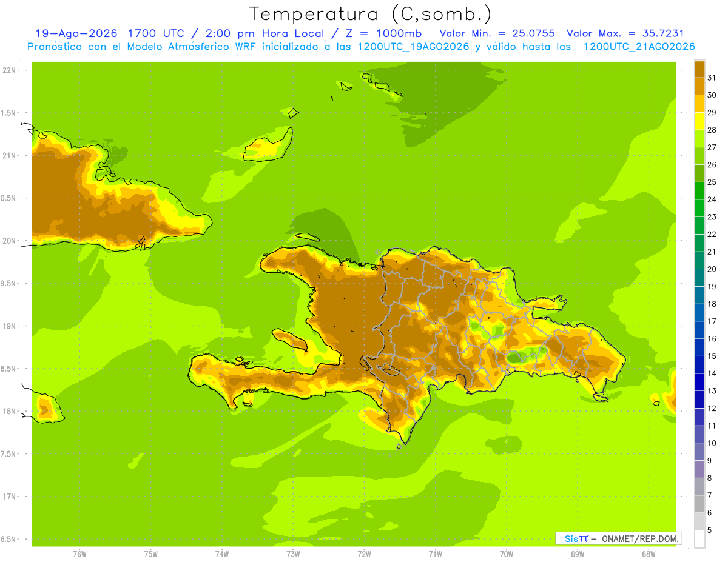This screenshot has width=728, height=562.
Task: Click the 22N latitude axis label
Action: [9, 70]
